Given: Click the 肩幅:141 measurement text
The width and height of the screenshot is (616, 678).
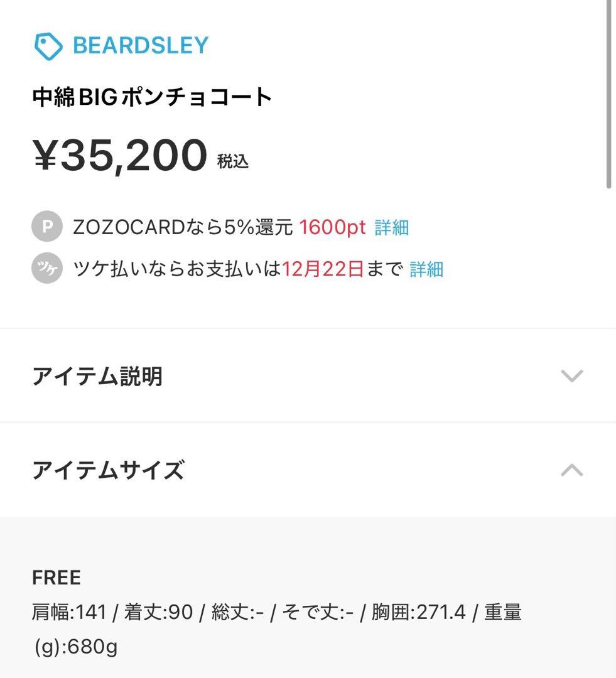Looking at the screenshot, I should click(69, 612).
